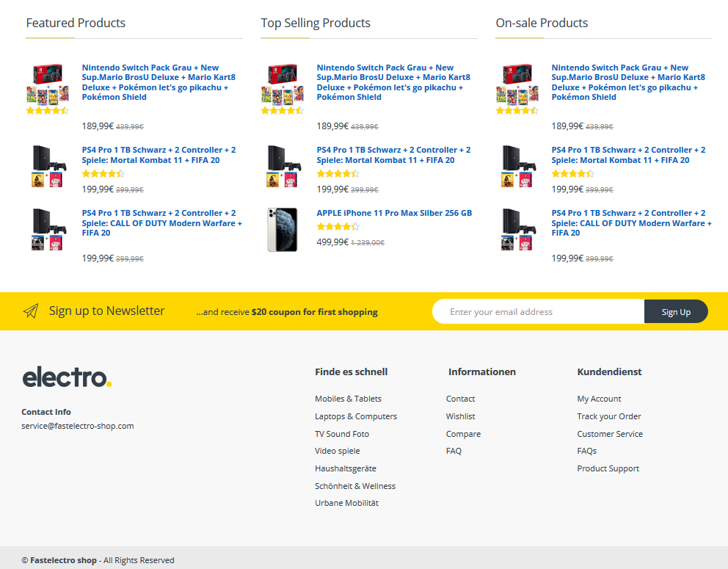Go to Mobiles & Tablets category
Image resolution: width=728 pixels, height=569 pixels.
(x=348, y=399)
